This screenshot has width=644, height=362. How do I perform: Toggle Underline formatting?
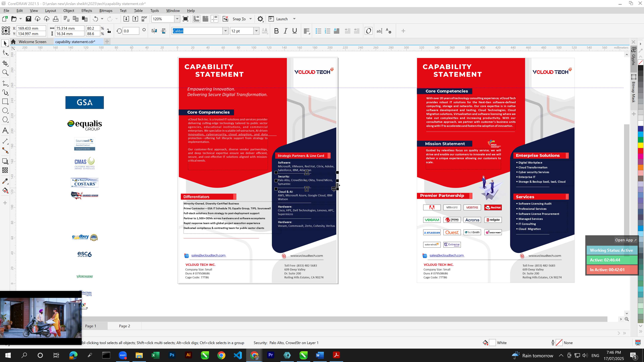[x=295, y=31]
